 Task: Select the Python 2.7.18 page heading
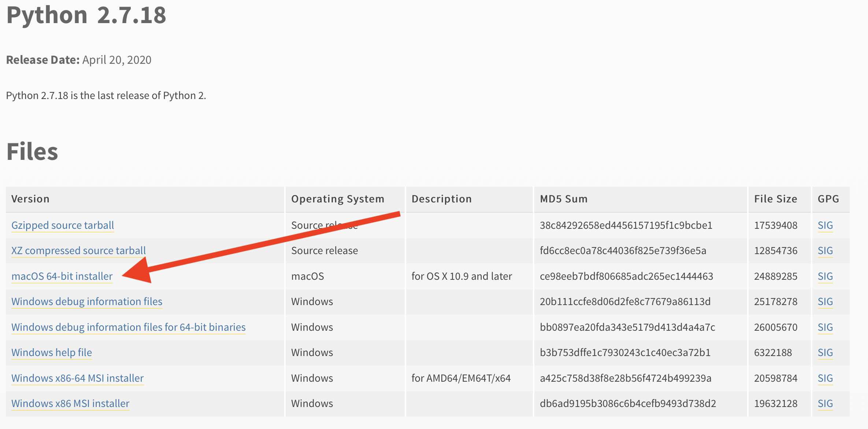(x=86, y=15)
